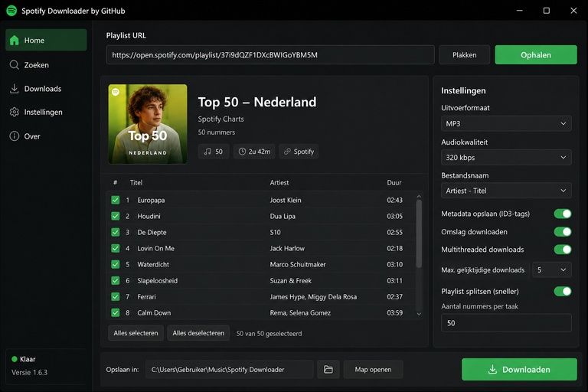Click the small Spotify badge on cover art
This screenshot has height=392, width=588.
[x=116, y=92]
